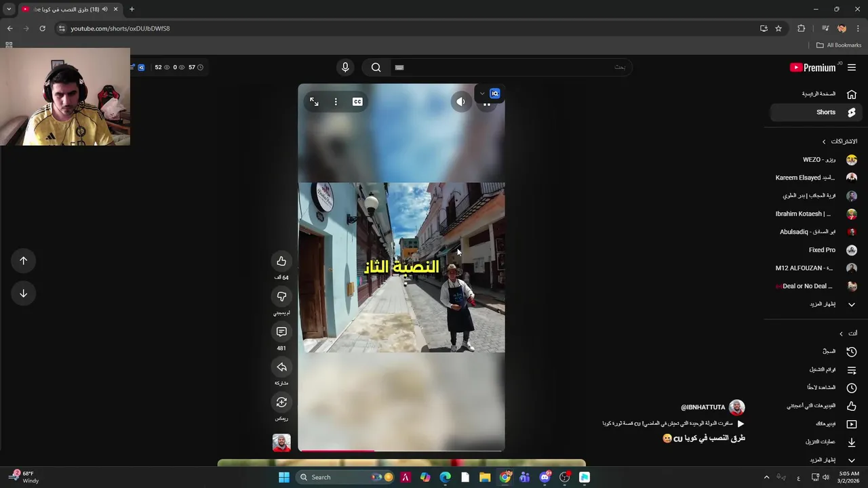Go to the previous Short with up arrow
The image size is (868, 488).
coord(23,260)
